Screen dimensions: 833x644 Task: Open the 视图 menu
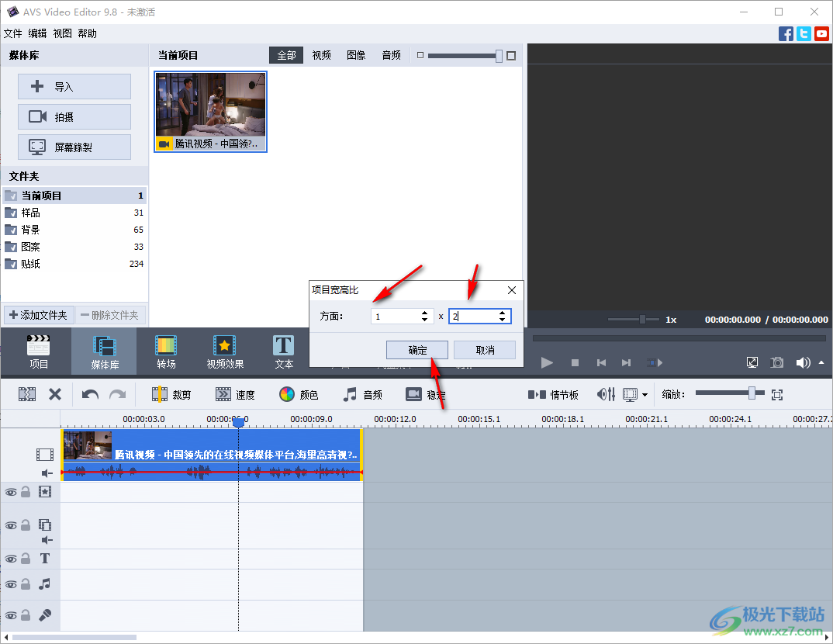(x=62, y=33)
